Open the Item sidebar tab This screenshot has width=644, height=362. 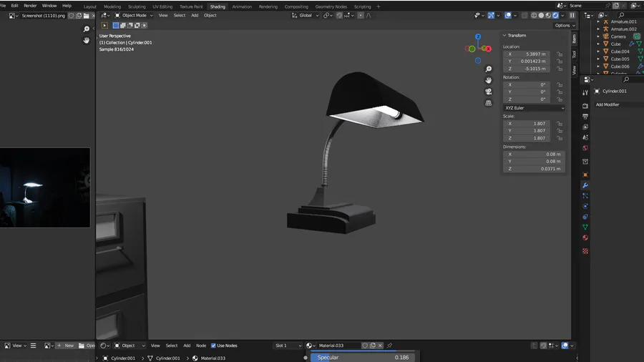[x=574, y=39]
